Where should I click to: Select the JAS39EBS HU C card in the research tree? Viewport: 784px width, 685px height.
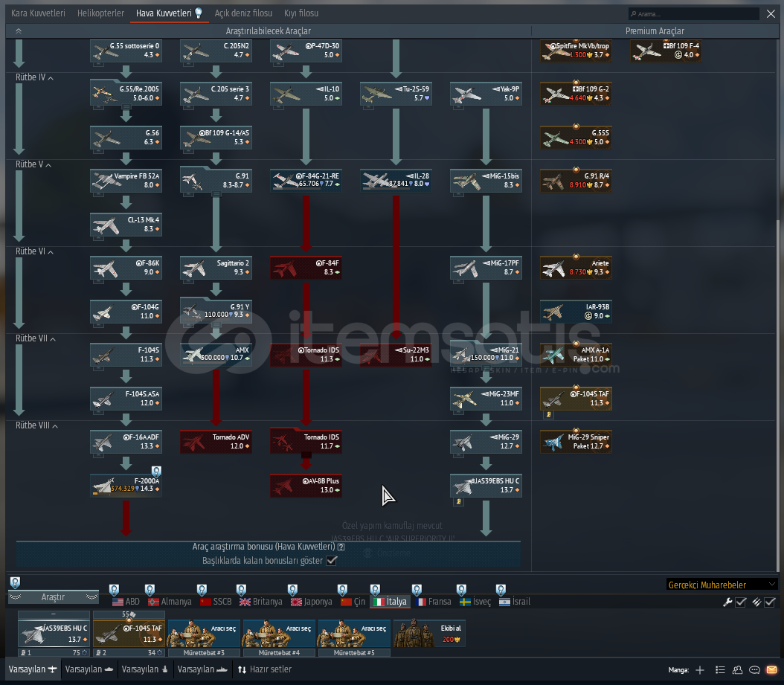(x=486, y=485)
